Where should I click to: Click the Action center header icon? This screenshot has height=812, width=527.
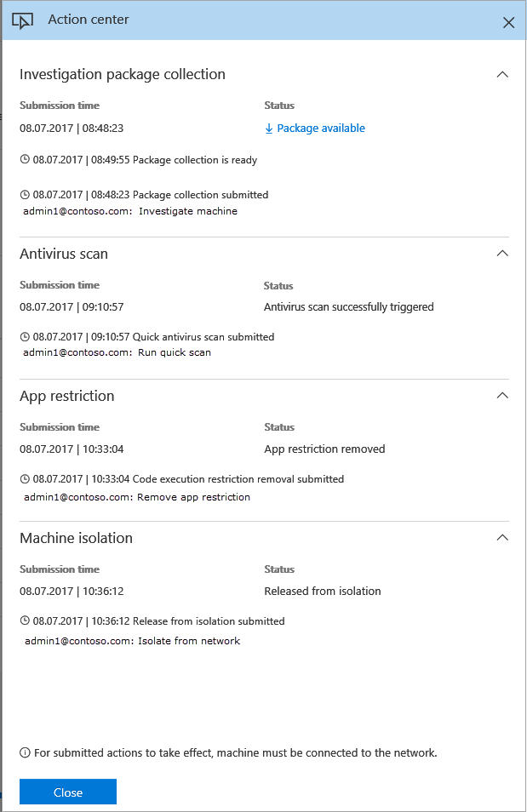coord(23,21)
